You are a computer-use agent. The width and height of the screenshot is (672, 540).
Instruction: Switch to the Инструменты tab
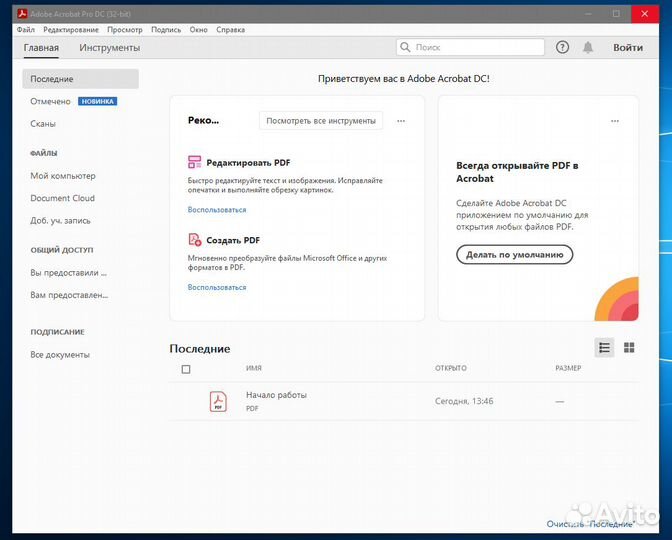pyautogui.click(x=110, y=48)
